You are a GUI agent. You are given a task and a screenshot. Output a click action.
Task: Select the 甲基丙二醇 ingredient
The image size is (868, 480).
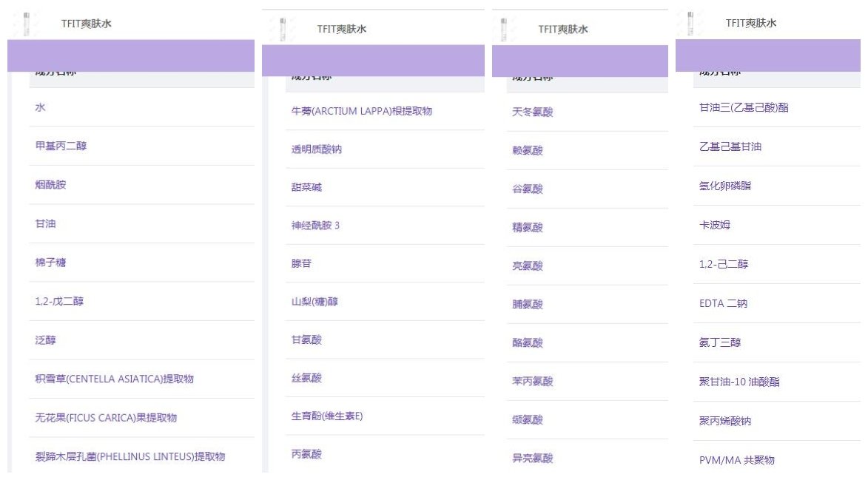point(61,146)
